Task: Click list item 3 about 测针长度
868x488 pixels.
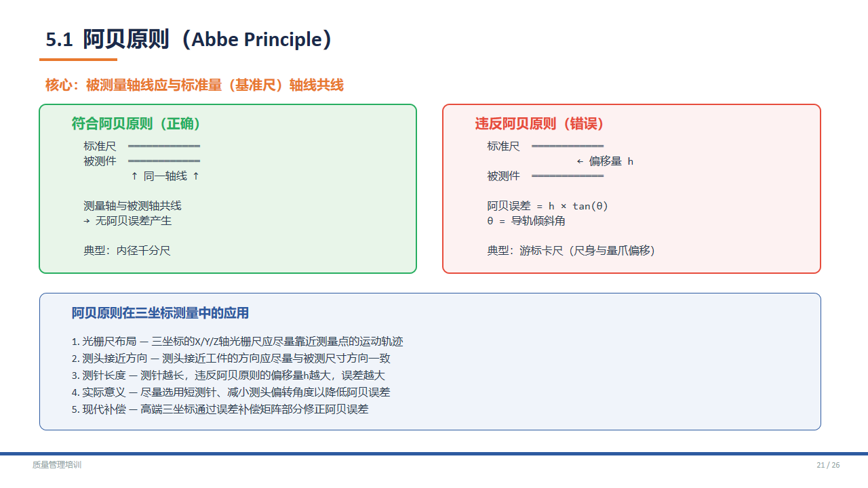Action: click(x=229, y=375)
